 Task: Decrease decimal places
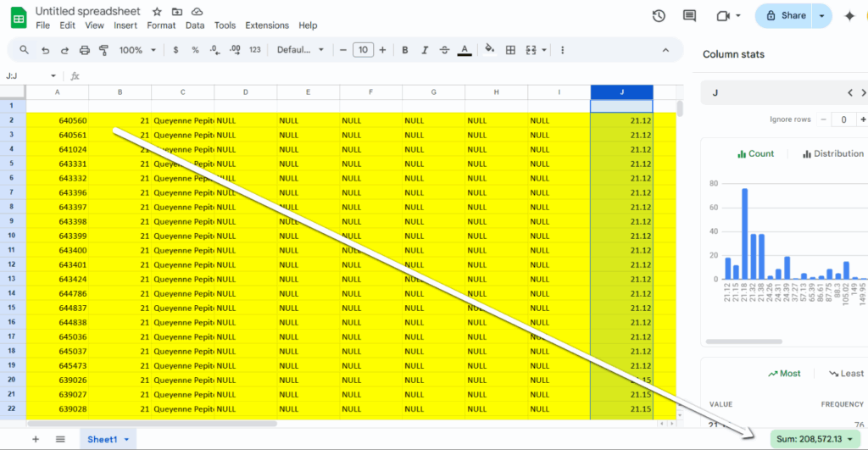[x=214, y=50]
